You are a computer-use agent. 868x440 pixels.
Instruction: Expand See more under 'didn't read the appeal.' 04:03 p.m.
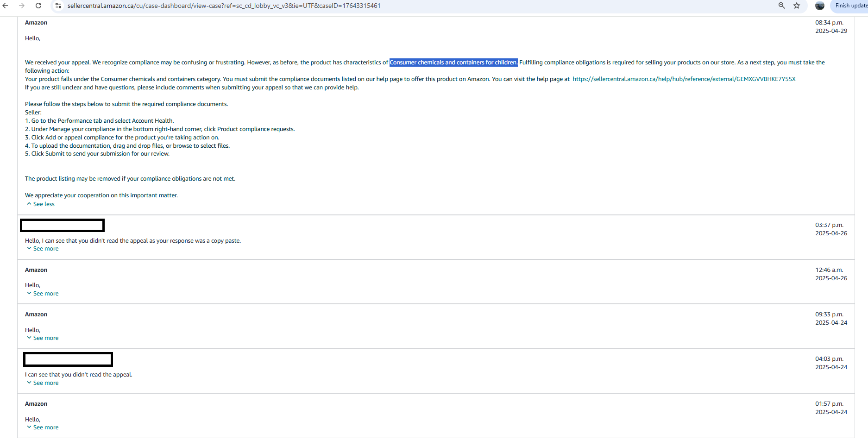coord(43,383)
